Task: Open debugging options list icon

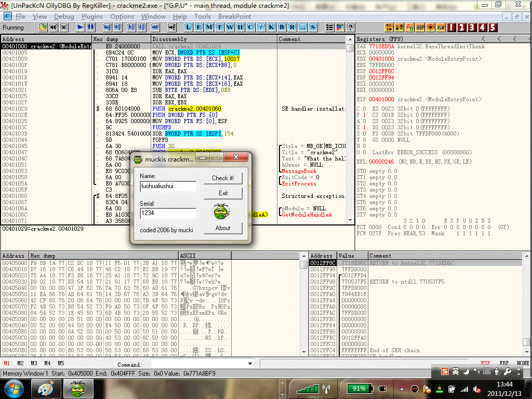Action: [x=329, y=28]
